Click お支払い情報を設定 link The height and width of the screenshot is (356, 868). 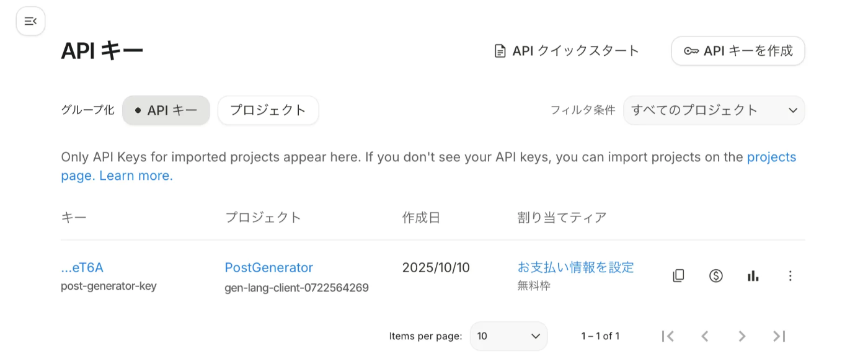click(x=575, y=267)
